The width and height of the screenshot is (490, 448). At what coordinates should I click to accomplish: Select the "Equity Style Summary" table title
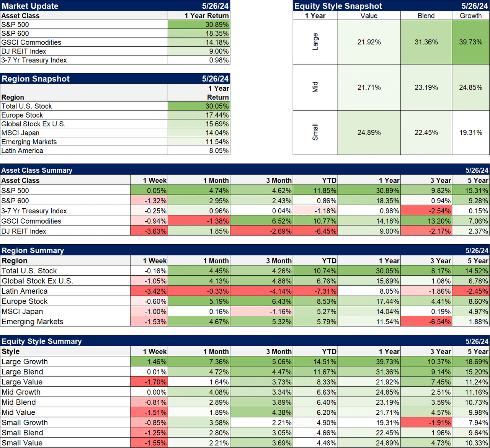tap(41, 341)
